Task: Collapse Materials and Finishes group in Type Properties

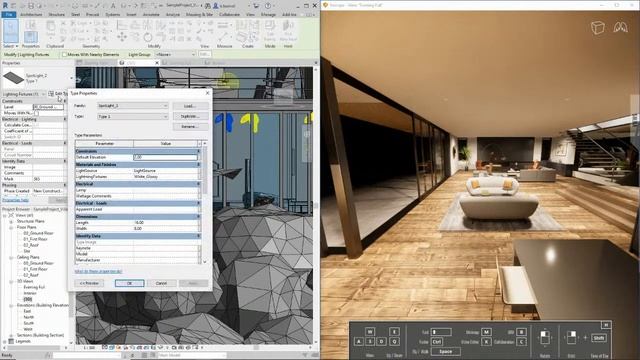Action: (x=199, y=164)
